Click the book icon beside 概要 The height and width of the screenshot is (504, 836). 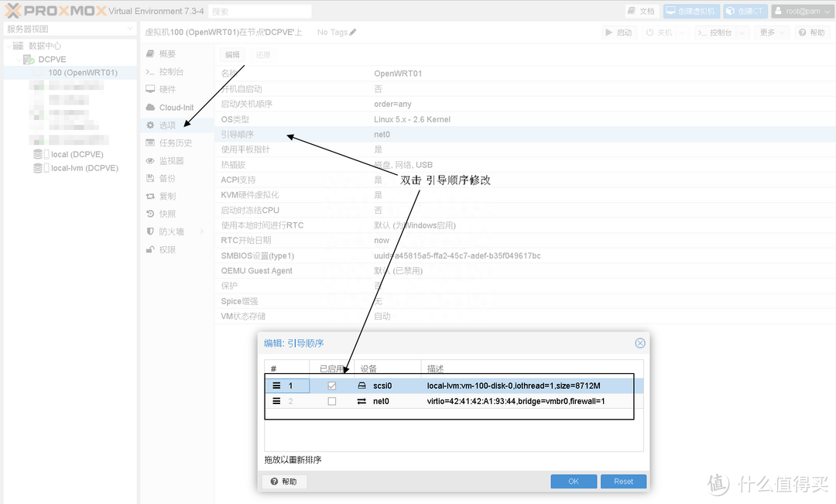[x=150, y=54]
